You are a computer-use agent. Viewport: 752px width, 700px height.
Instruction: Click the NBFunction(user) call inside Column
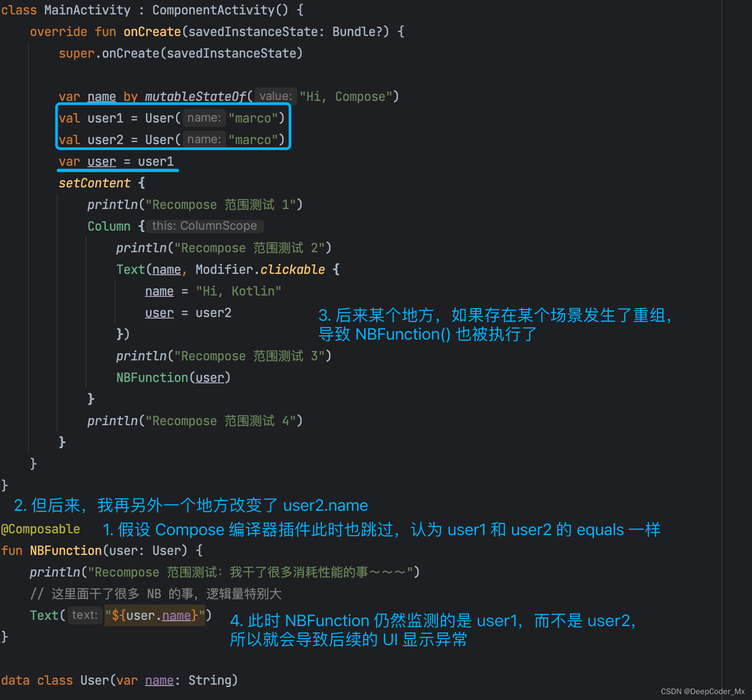pyautogui.click(x=173, y=377)
